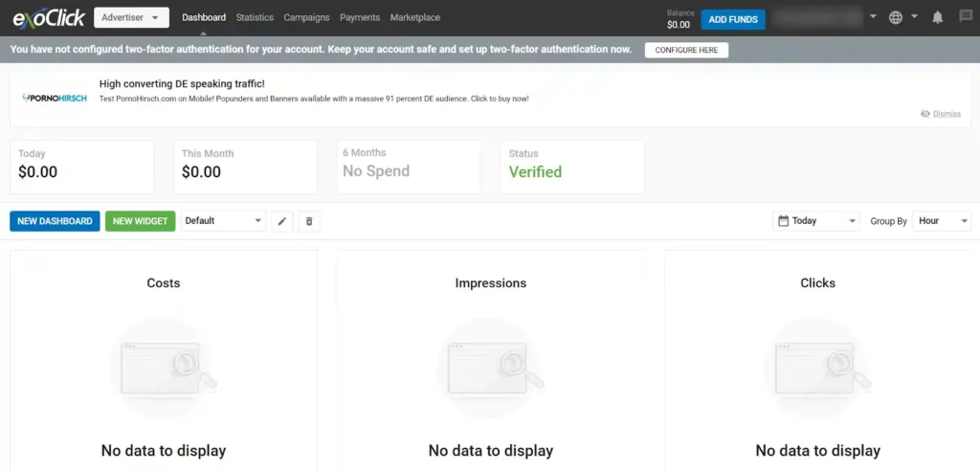The height and width of the screenshot is (471, 980).
Task: Open the Campaigns tab
Action: click(x=306, y=17)
